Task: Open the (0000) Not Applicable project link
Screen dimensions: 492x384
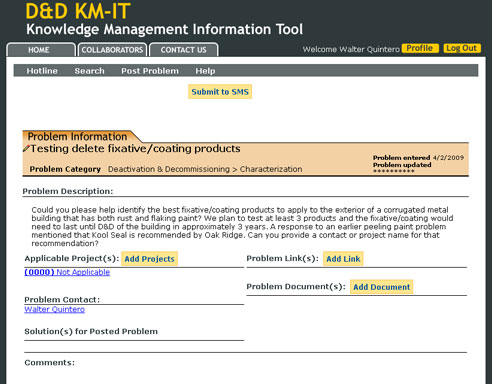Action: (x=67, y=272)
